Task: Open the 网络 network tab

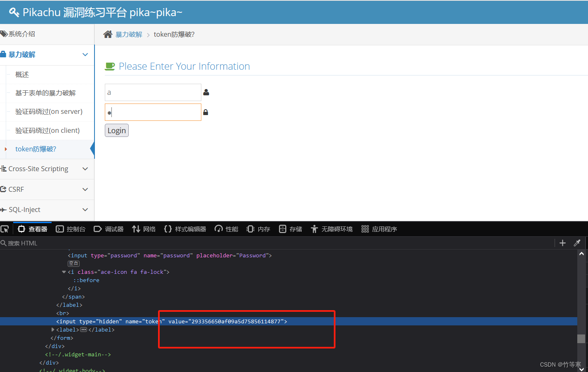Action: point(144,229)
